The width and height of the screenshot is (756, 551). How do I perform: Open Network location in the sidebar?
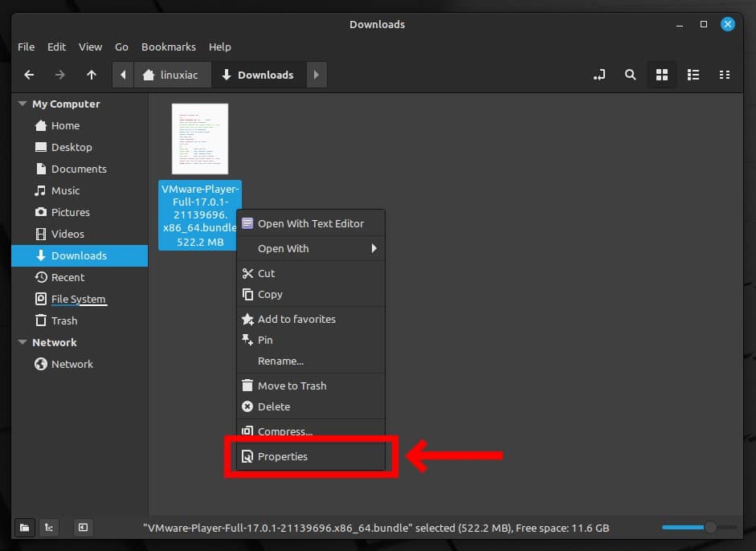80,364
